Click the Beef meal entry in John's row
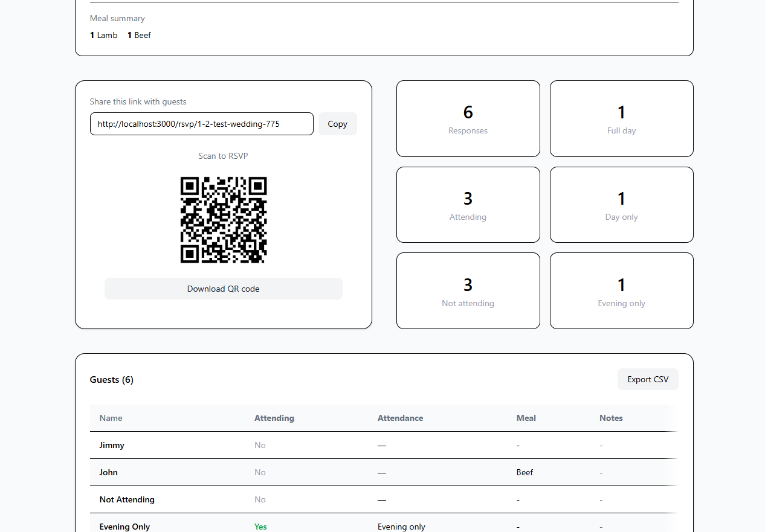The height and width of the screenshot is (532, 765). 525,472
